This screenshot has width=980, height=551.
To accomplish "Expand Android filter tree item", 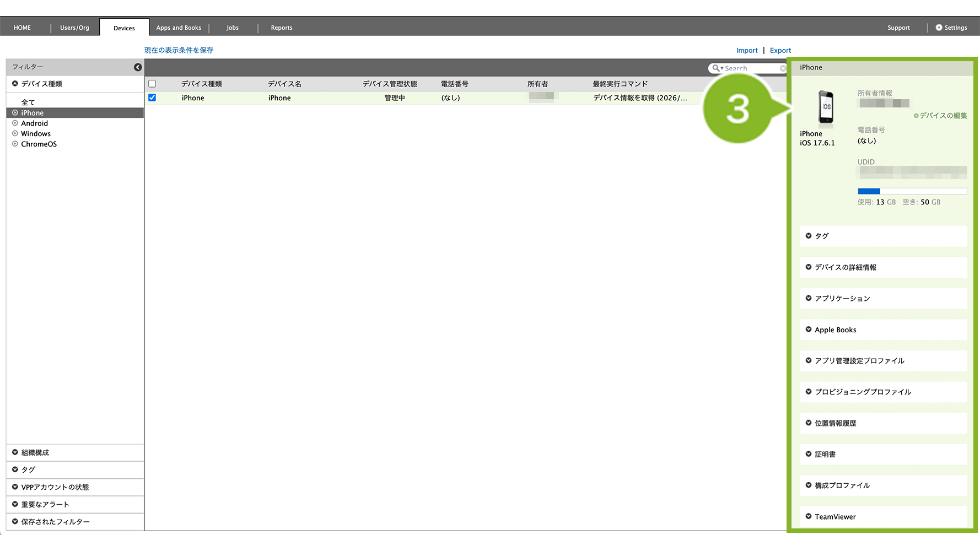I will click(x=15, y=123).
